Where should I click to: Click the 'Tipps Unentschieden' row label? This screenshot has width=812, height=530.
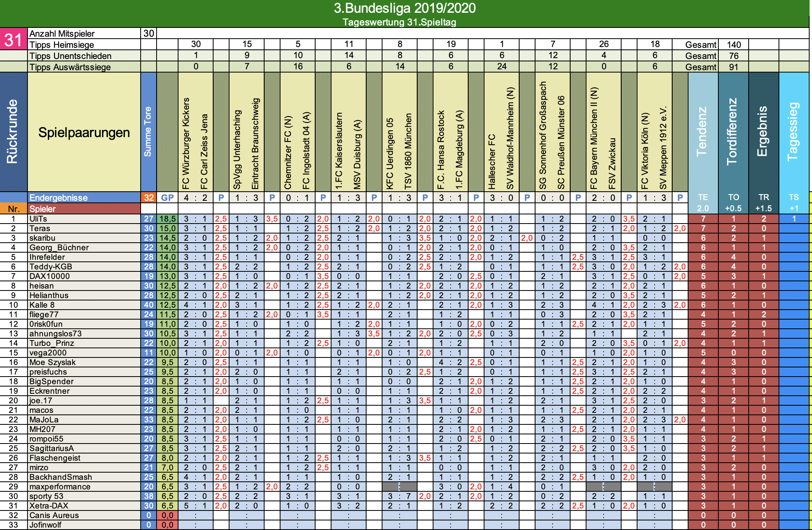pyautogui.click(x=71, y=56)
